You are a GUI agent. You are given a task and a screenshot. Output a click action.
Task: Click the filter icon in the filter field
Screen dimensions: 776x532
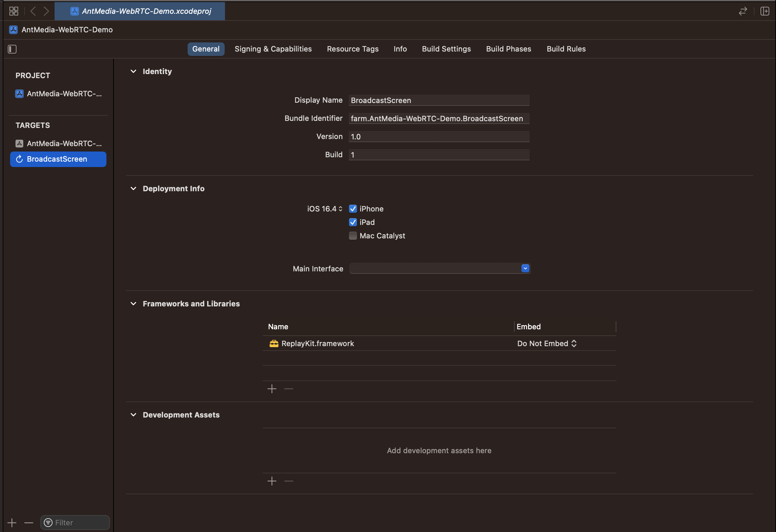pyautogui.click(x=48, y=523)
